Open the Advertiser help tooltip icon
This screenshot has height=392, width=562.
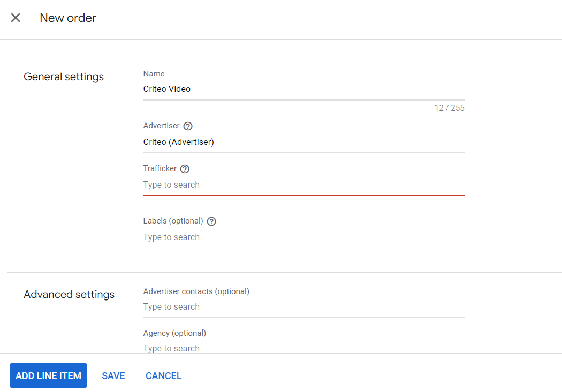pos(188,126)
